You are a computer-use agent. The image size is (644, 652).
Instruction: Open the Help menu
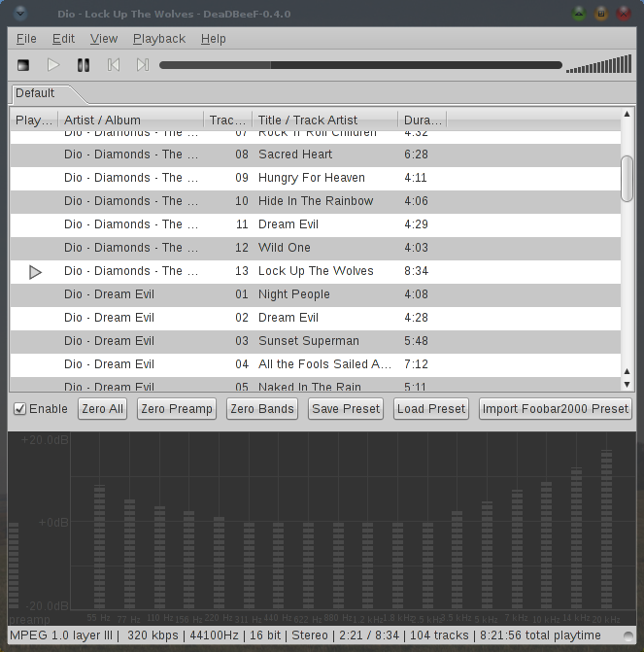(x=214, y=39)
